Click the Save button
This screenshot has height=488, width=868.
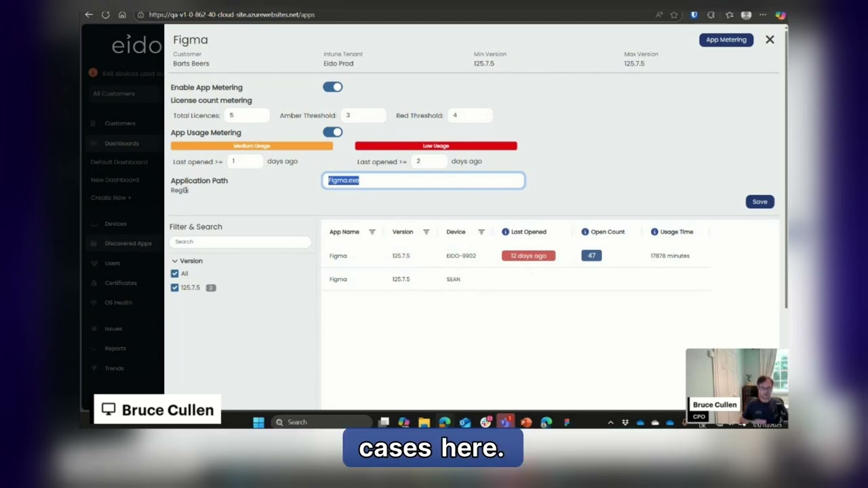click(759, 201)
